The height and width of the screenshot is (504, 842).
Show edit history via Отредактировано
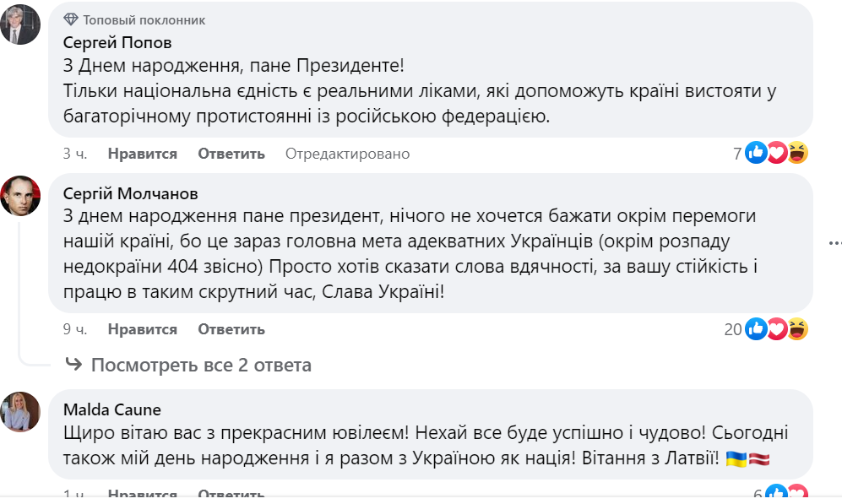click(347, 154)
